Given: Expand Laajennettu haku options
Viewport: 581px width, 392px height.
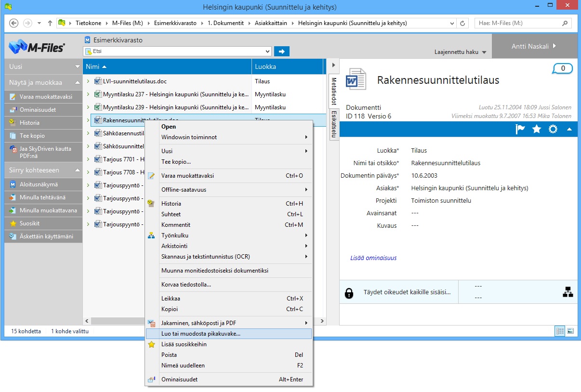Looking at the screenshot, I should (460, 52).
